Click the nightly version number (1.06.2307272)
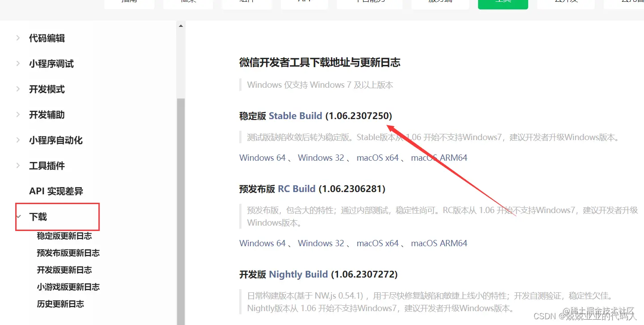Image resolution: width=644 pixels, height=325 pixels. click(364, 274)
